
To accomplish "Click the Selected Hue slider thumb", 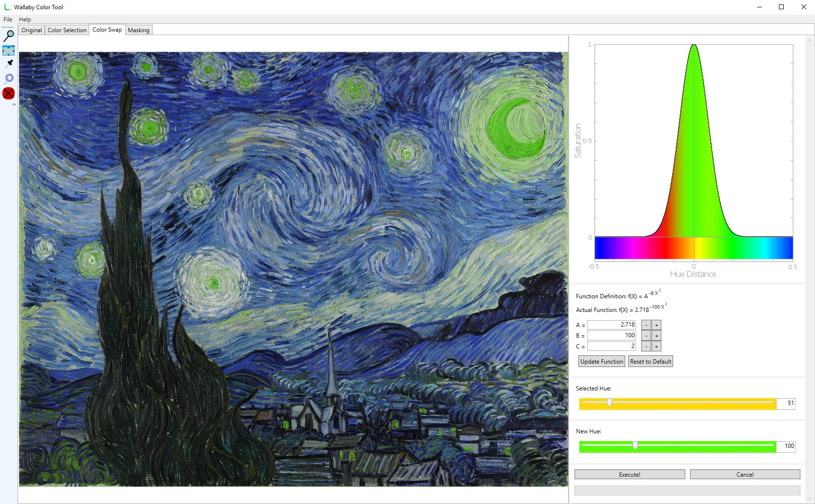I will (x=609, y=403).
